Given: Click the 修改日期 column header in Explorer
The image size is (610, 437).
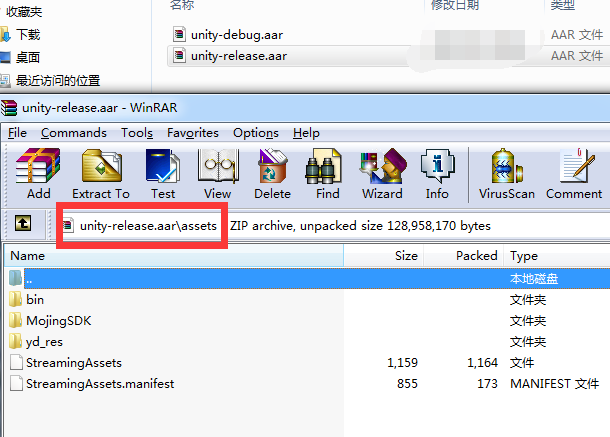Looking at the screenshot, I should tap(454, 5).
